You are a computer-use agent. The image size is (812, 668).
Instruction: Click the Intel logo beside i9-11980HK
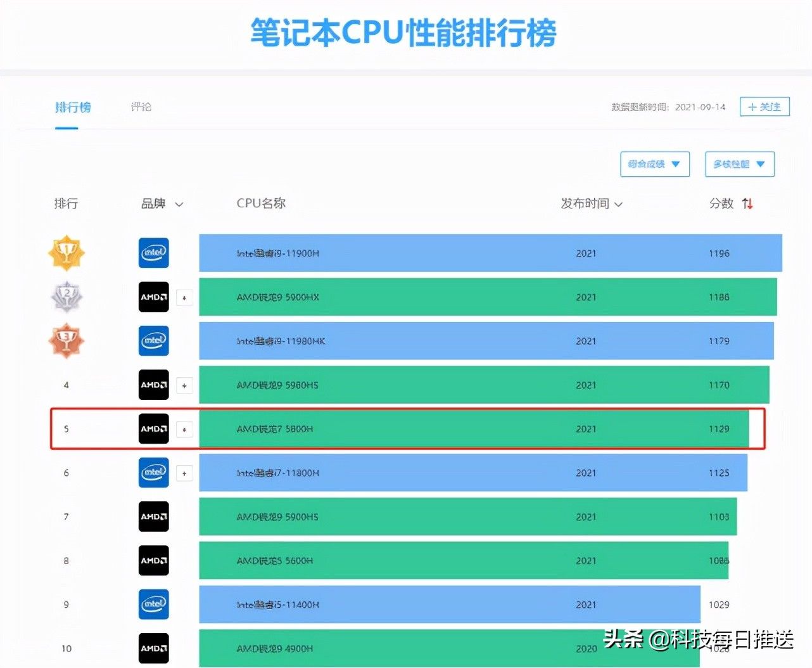(154, 341)
